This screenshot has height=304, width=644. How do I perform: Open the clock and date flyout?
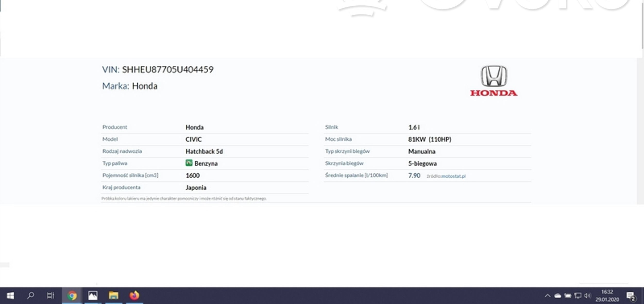point(607,296)
